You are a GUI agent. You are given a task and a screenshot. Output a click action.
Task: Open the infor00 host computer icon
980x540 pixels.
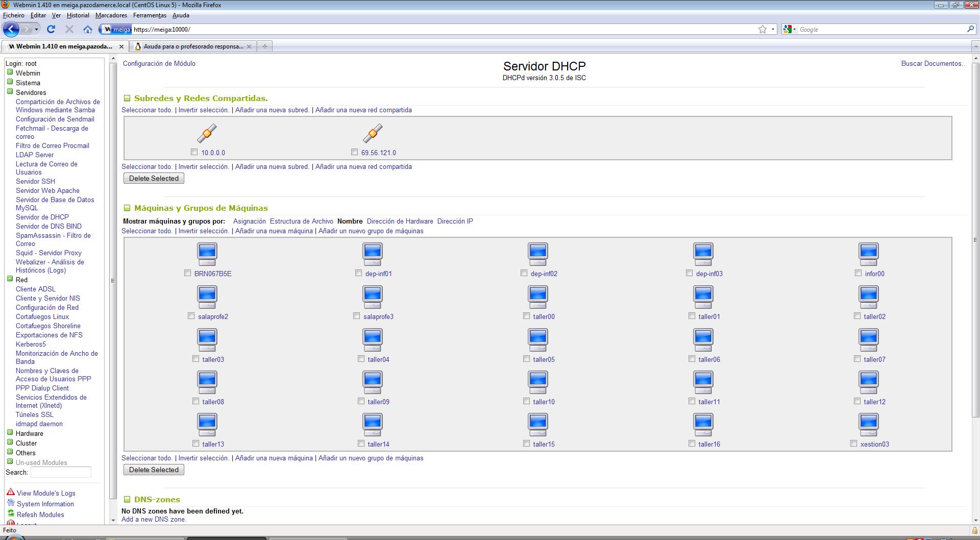868,254
